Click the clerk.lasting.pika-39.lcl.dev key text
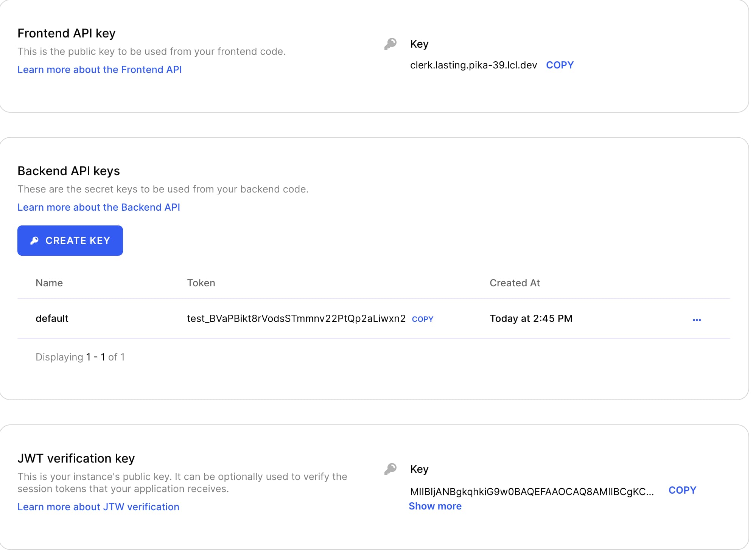Screen dimensions: 756x553 point(473,65)
